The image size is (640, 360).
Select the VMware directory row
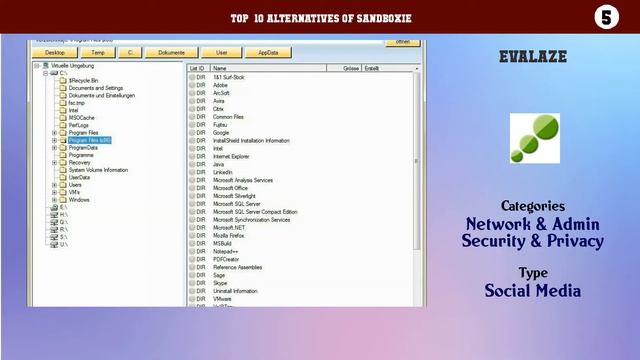(x=300, y=299)
